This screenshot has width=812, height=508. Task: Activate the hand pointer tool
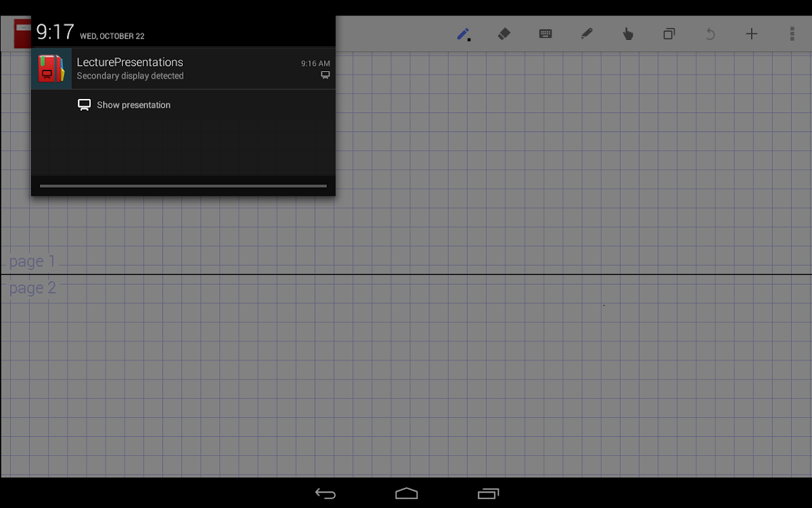pos(628,34)
